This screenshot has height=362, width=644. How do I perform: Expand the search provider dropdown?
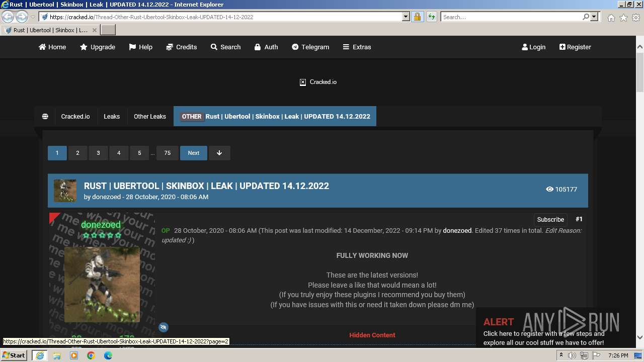(x=594, y=17)
